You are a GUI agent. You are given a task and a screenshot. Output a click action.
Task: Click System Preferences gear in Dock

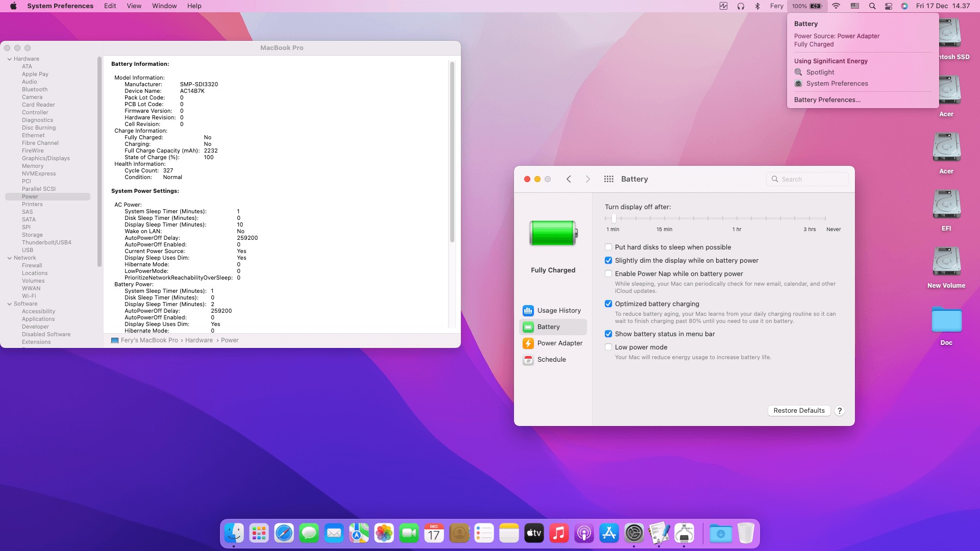tap(634, 534)
